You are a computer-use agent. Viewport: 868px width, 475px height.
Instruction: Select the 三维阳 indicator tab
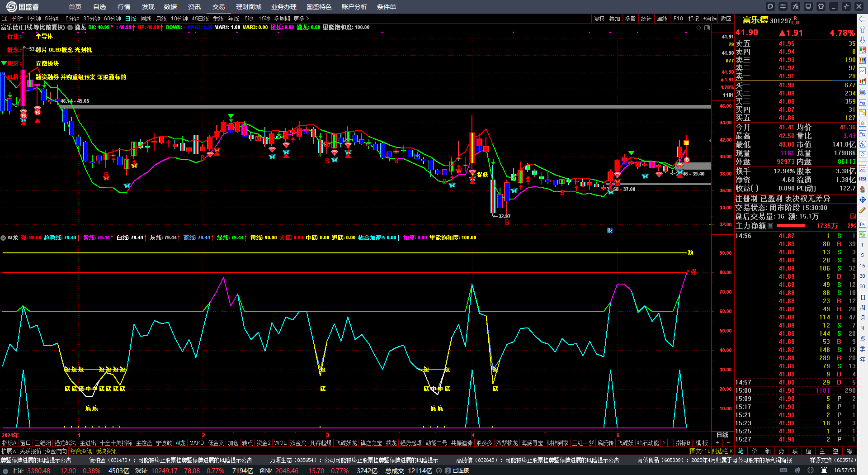coord(43,443)
